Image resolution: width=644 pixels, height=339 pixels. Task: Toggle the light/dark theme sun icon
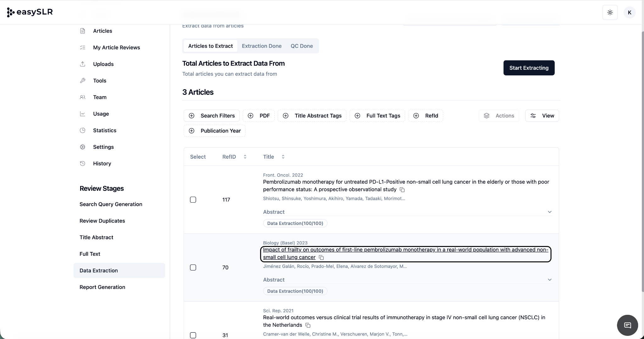[x=610, y=13]
